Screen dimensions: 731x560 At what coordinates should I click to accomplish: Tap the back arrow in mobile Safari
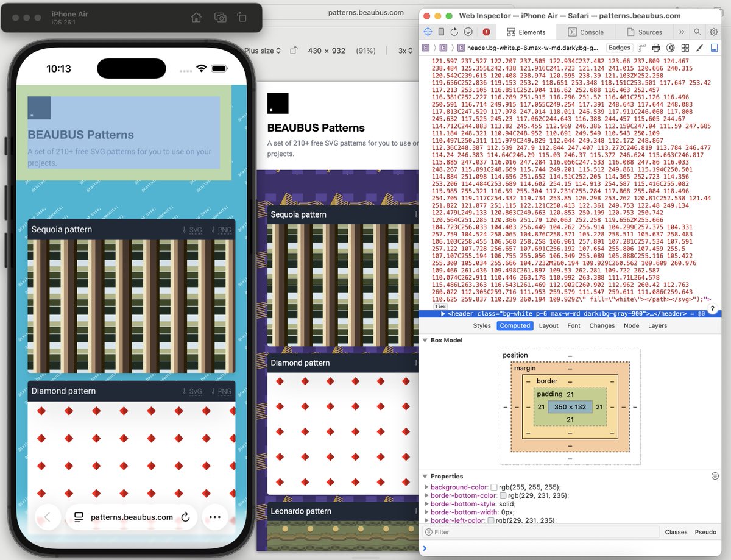(x=48, y=517)
